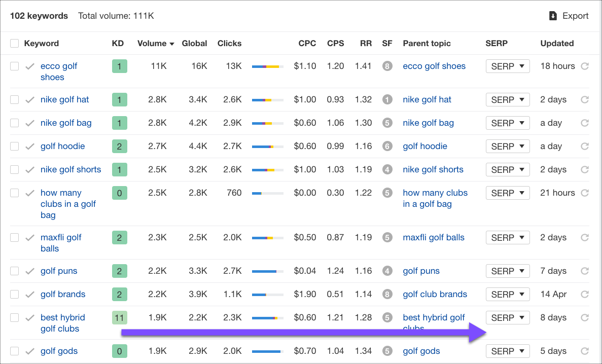602x364 pixels.
Task: Click SERP features badge for golf brands
Action: pyautogui.click(x=387, y=294)
